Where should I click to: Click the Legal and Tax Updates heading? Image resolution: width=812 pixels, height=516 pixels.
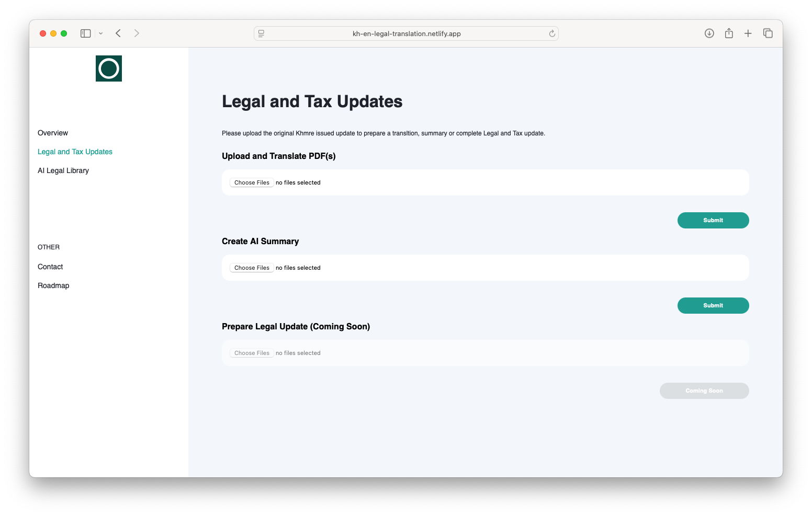[312, 101]
